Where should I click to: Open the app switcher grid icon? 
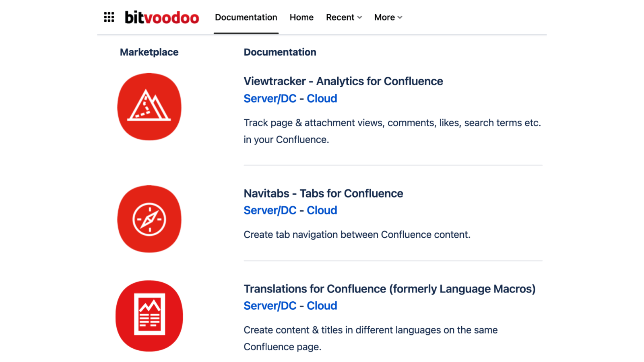point(109,17)
